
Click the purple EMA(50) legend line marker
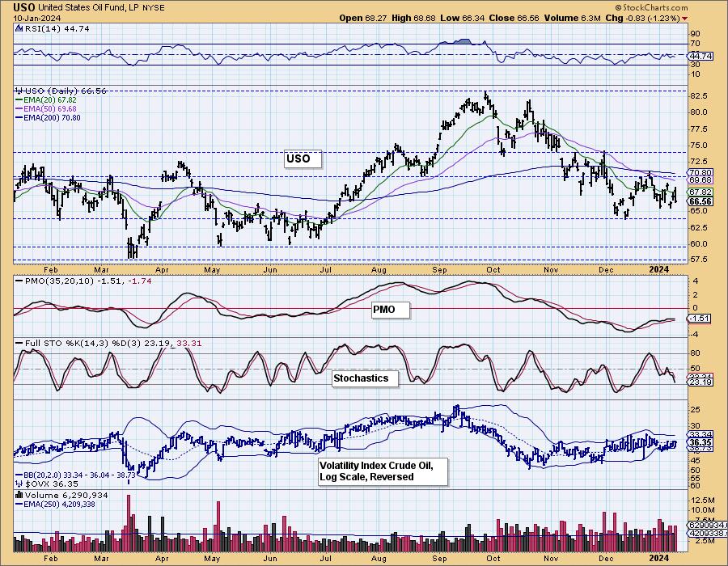tap(19, 108)
